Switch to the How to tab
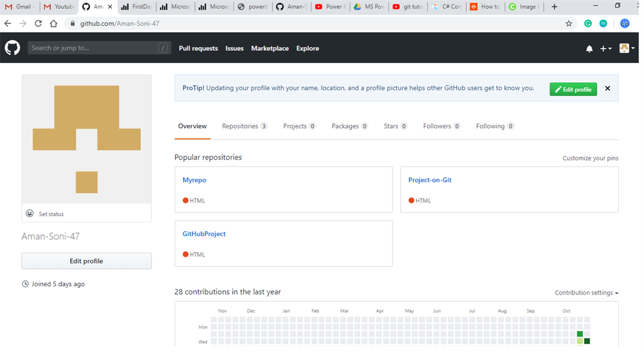The height and width of the screenshot is (353, 644). coord(486,6)
